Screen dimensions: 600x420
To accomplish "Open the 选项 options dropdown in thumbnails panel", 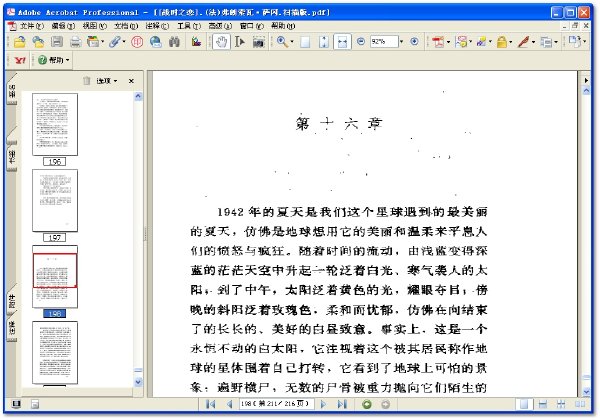I will click(x=106, y=81).
